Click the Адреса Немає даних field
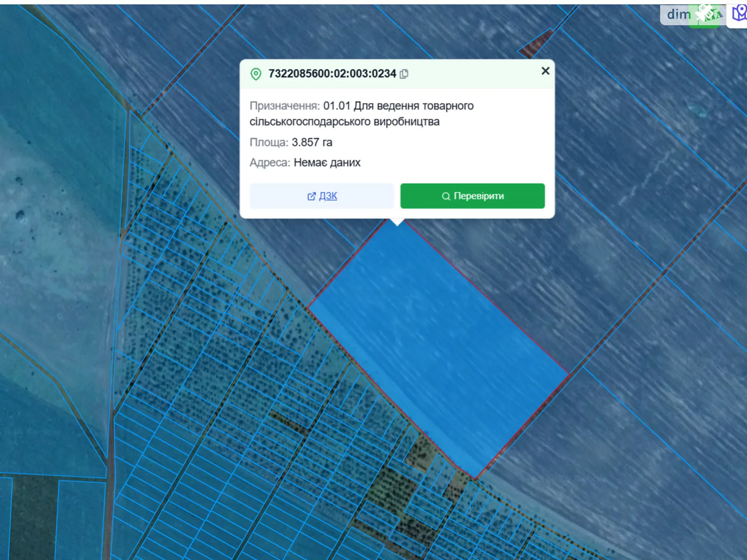This screenshot has width=747, height=560. [x=327, y=163]
